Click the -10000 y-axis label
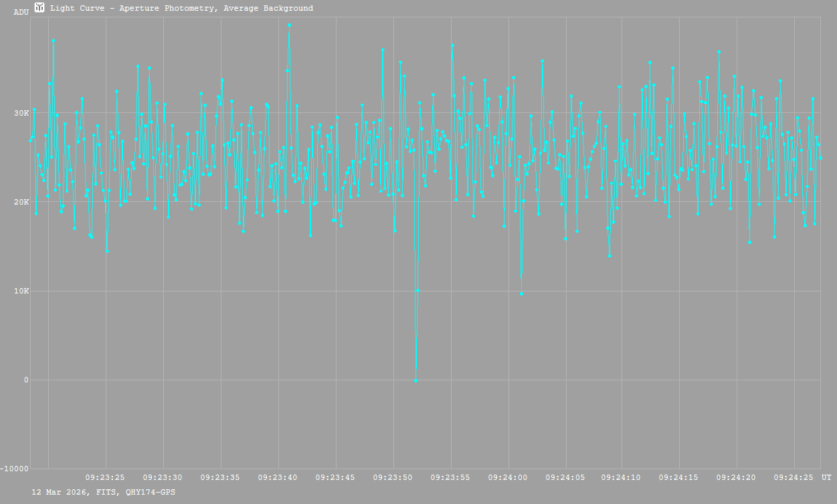This screenshot has width=837, height=504. point(15,469)
